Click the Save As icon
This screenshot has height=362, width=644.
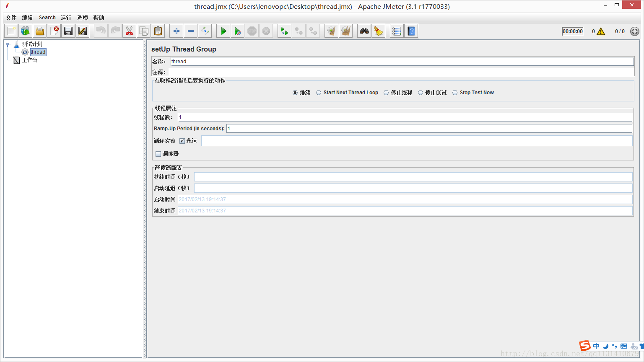(83, 31)
